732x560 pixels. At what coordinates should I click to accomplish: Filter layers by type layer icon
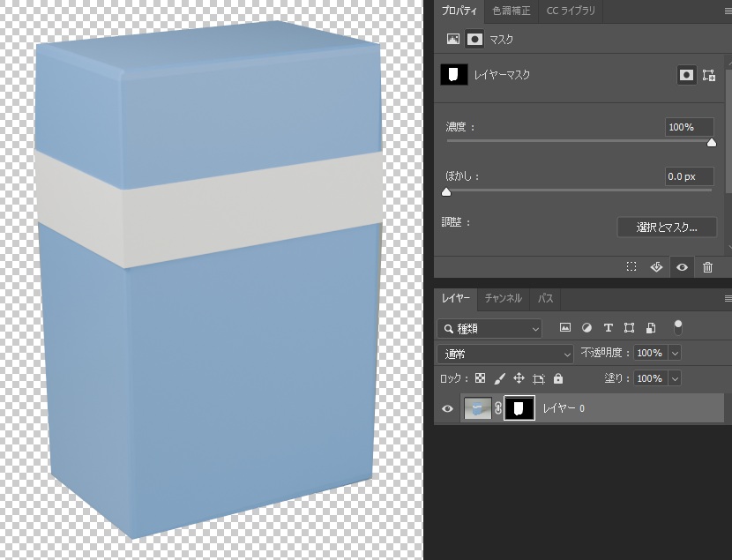point(608,327)
